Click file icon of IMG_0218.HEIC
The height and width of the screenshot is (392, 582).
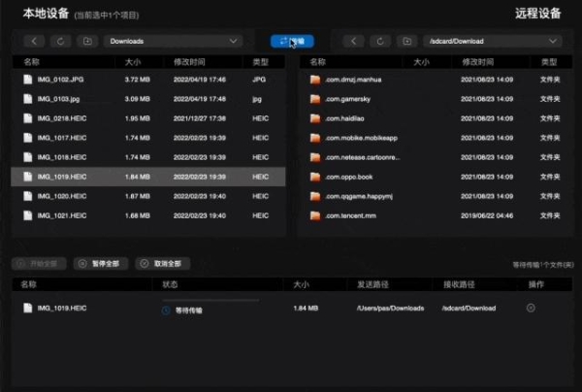[x=28, y=118]
